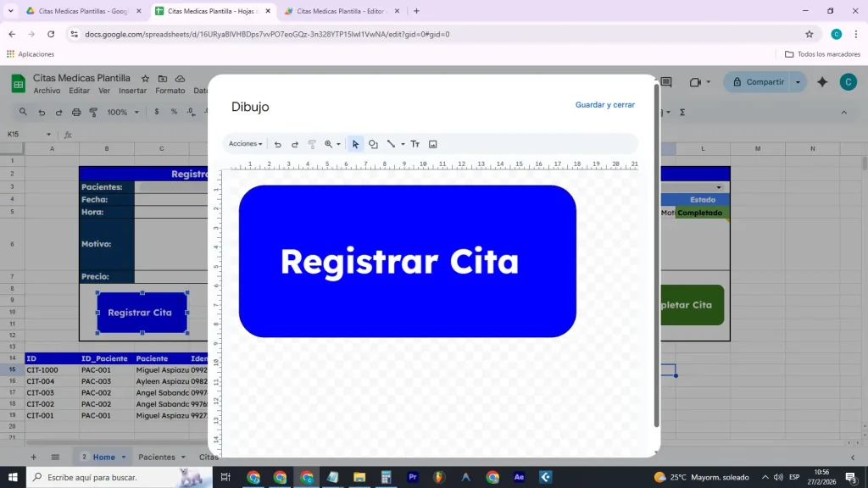Activate the selection arrow tool
This screenshot has width=868, height=488.
355,144
